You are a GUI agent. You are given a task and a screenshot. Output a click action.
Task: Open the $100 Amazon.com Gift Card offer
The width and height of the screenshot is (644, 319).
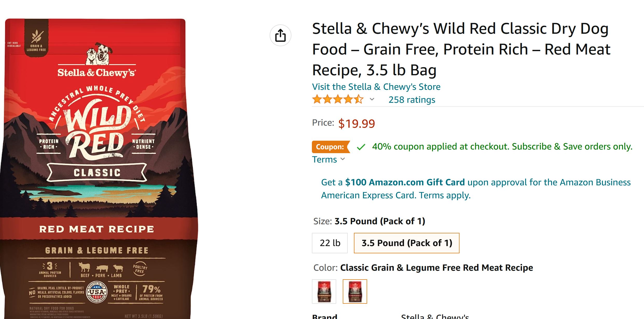405,182
